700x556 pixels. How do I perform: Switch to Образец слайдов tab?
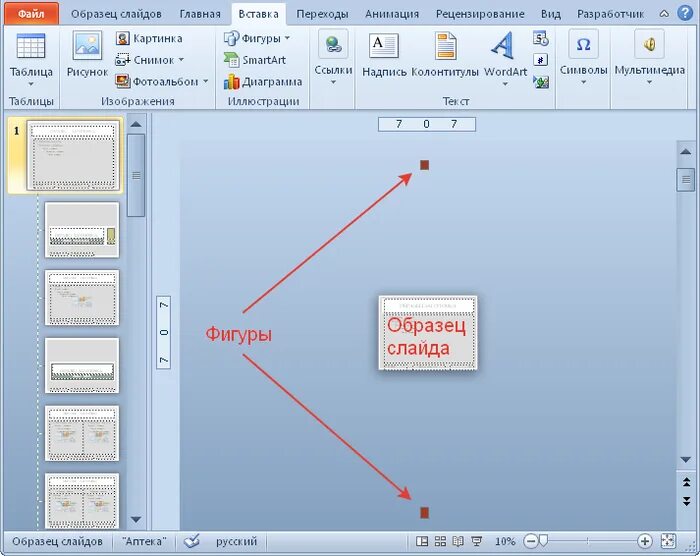point(116,14)
